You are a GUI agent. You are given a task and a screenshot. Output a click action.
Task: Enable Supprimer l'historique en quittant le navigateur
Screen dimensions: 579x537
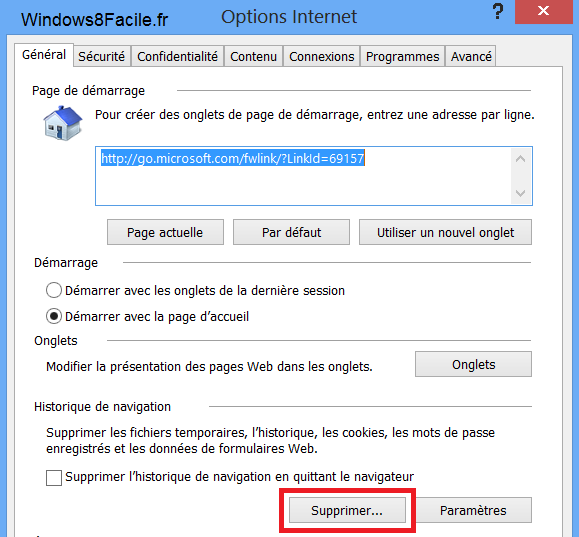54,478
